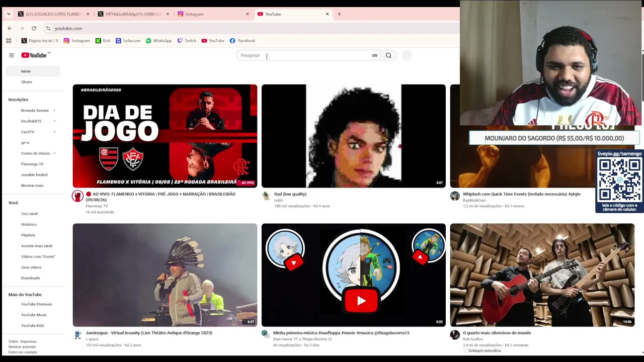Open the WhatsApp bookmark
Screen dimensions: 644x362
pyautogui.click(x=159, y=41)
